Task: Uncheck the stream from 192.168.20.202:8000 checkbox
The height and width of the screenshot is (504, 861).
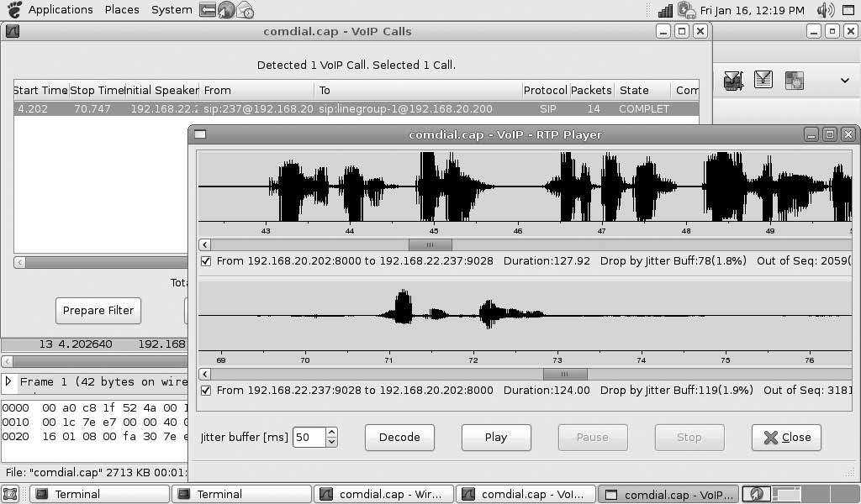Action: coord(206,261)
